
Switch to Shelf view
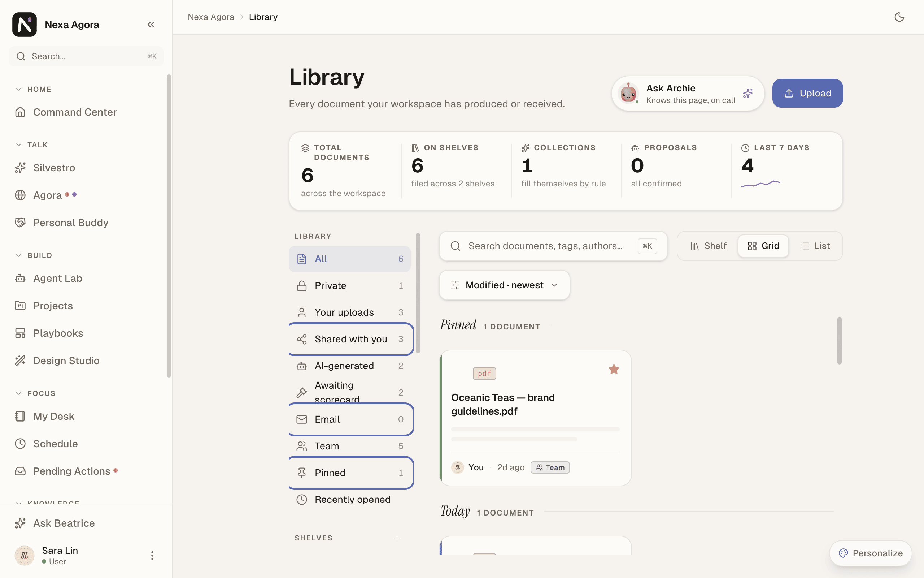[709, 246]
